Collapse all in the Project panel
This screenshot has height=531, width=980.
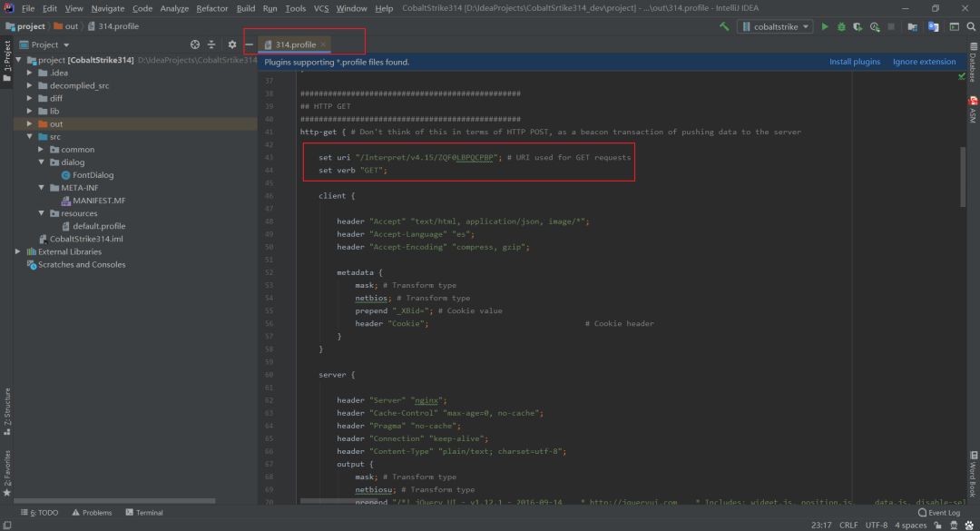(x=211, y=44)
